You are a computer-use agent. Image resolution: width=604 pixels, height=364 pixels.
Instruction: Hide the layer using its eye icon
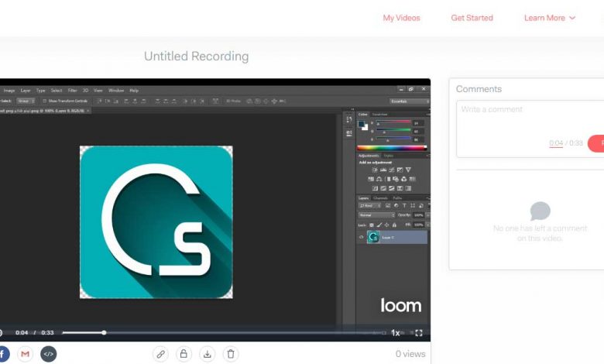362,237
